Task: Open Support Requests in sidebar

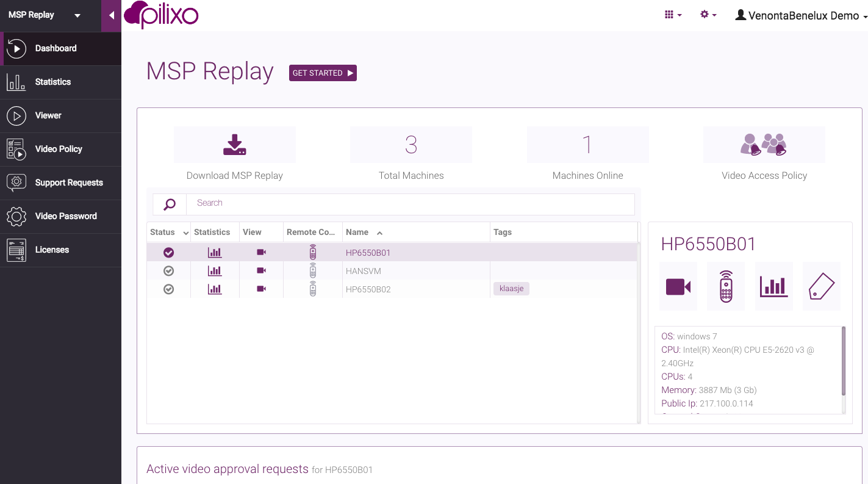Action: point(60,183)
